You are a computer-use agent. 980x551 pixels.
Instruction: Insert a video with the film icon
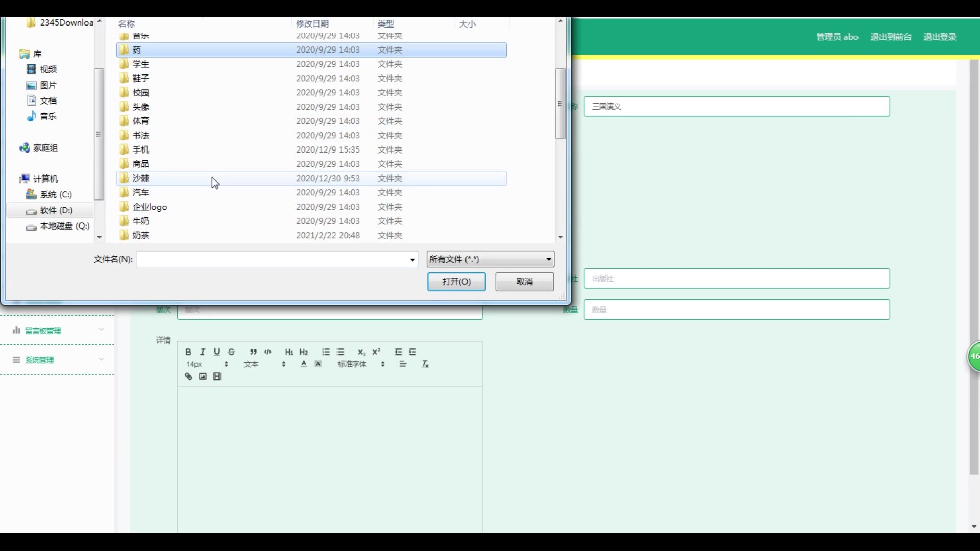(217, 377)
